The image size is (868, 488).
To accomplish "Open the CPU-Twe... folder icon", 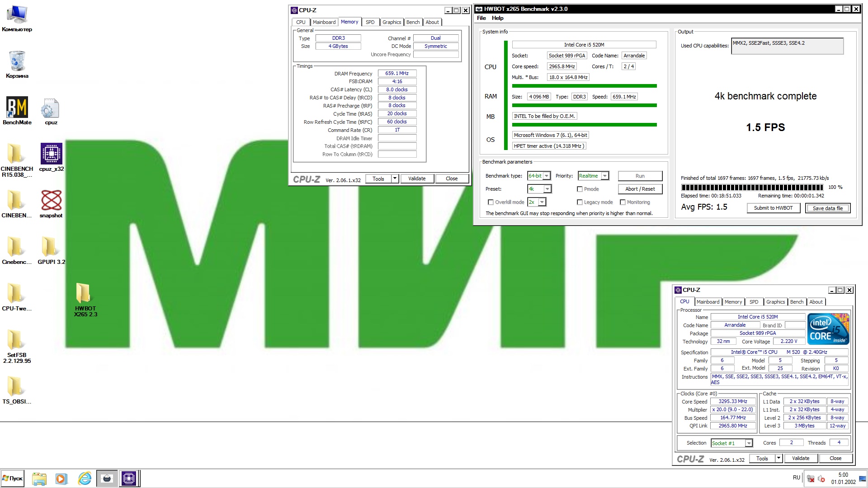I will click(x=17, y=297).
